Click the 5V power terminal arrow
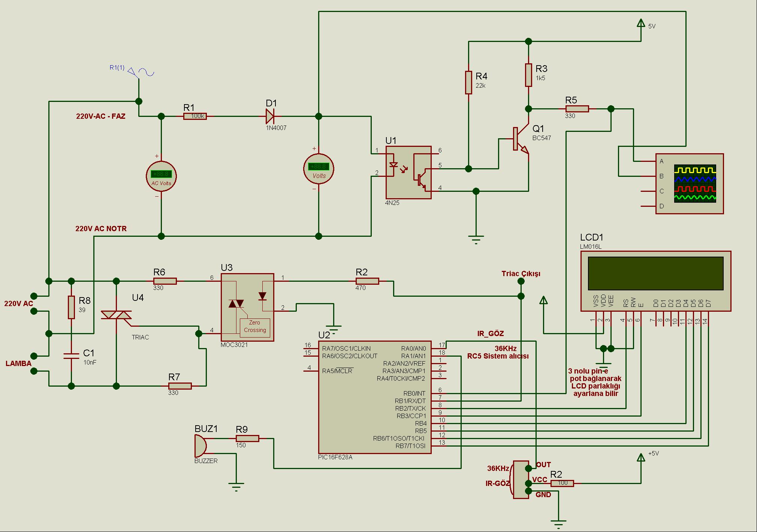 point(641,23)
